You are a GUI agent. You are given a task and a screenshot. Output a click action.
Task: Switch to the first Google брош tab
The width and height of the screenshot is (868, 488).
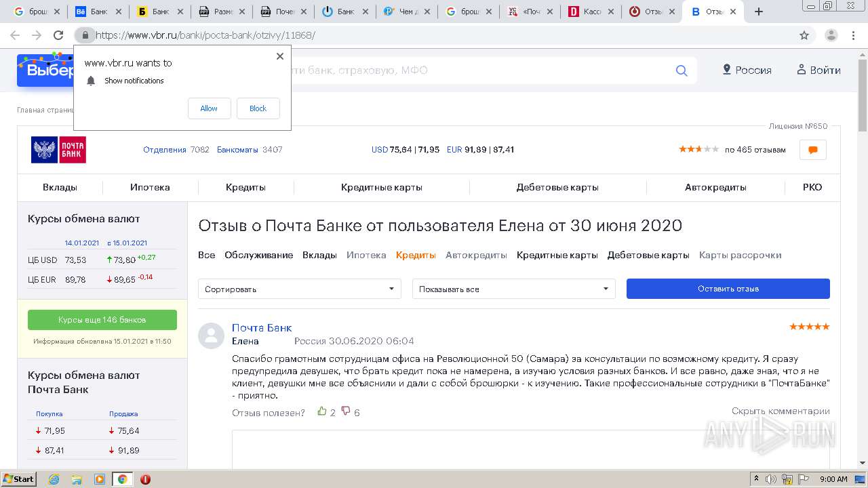37,12
